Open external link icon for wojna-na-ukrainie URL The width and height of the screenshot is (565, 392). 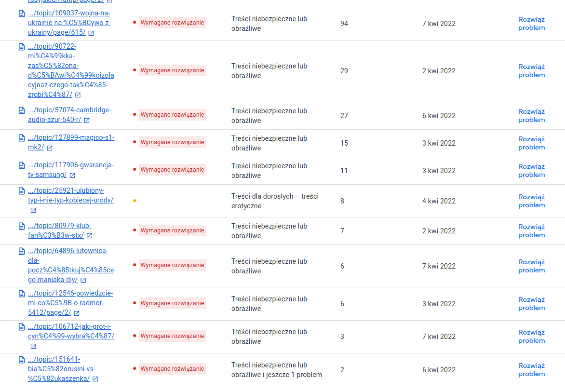click(91, 33)
